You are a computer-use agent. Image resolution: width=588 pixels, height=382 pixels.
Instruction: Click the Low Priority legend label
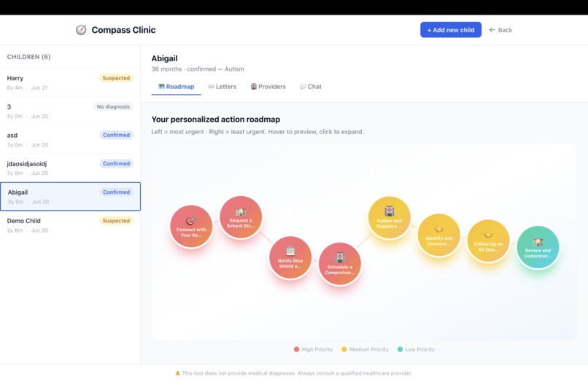point(420,349)
